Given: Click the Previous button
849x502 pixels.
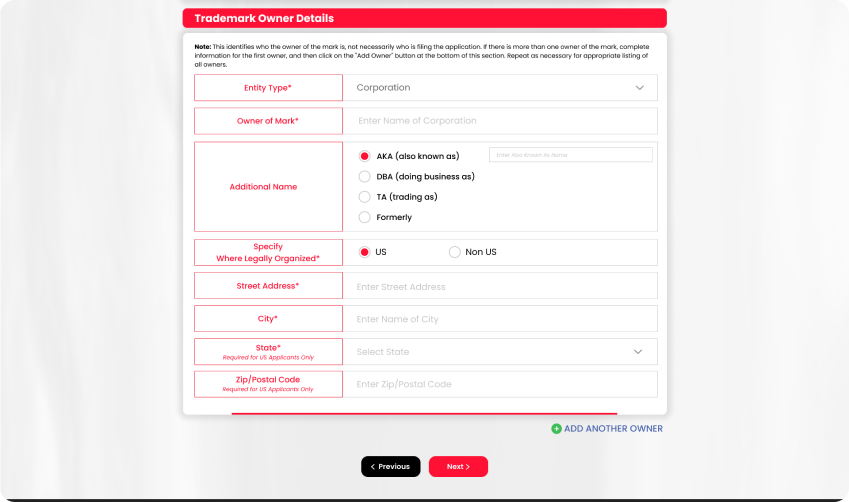Looking at the screenshot, I should pyautogui.click(x=390, y=467).
